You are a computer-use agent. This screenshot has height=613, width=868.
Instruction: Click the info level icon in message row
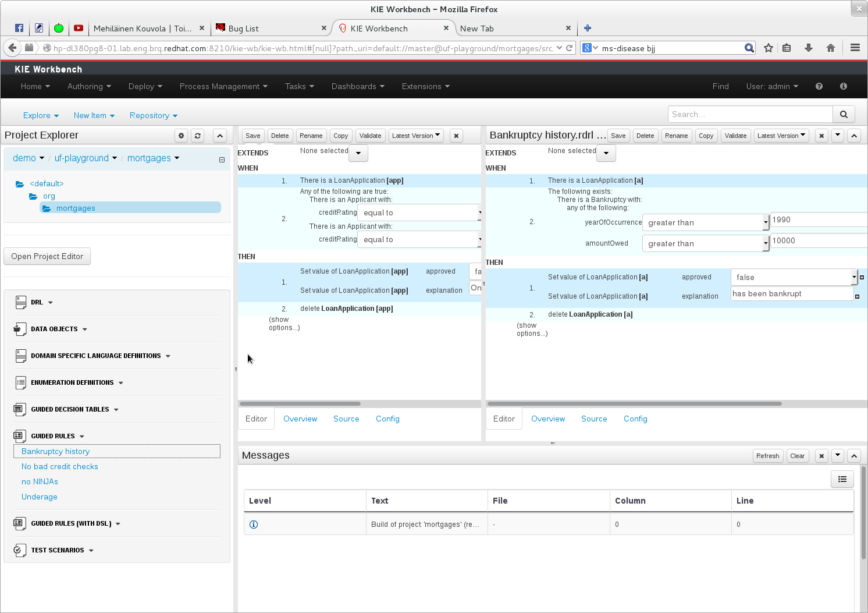tap(254, 525)
